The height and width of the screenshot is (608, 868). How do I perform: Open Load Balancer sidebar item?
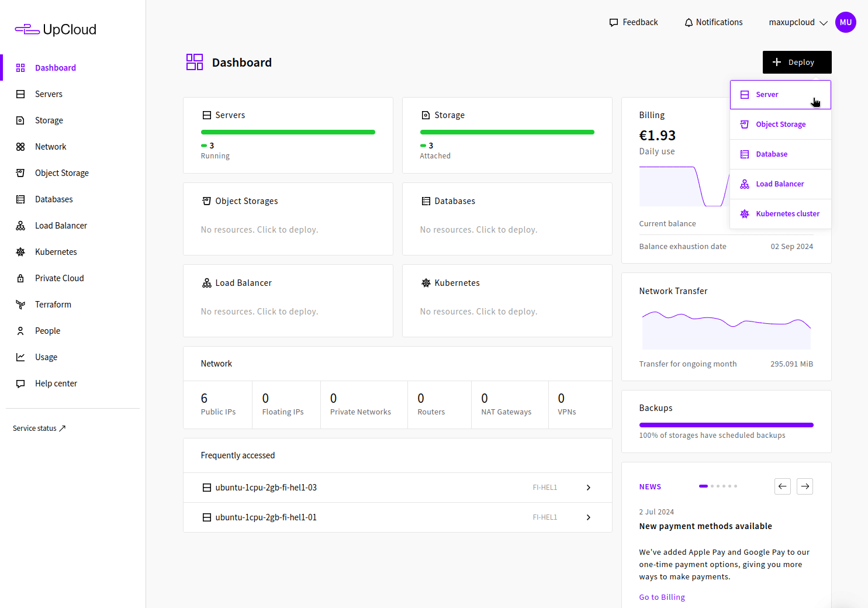(72, 226)
